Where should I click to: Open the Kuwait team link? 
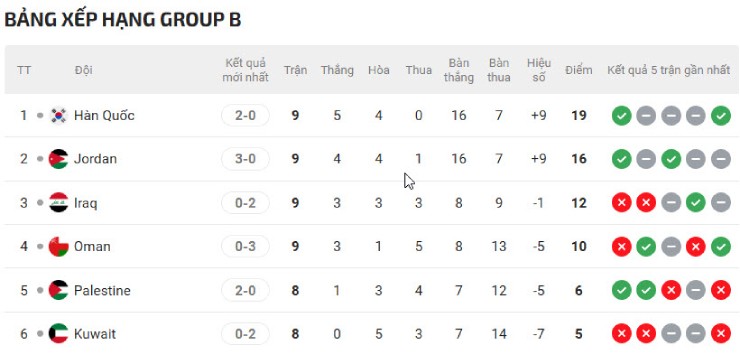(x=95, y=334)
